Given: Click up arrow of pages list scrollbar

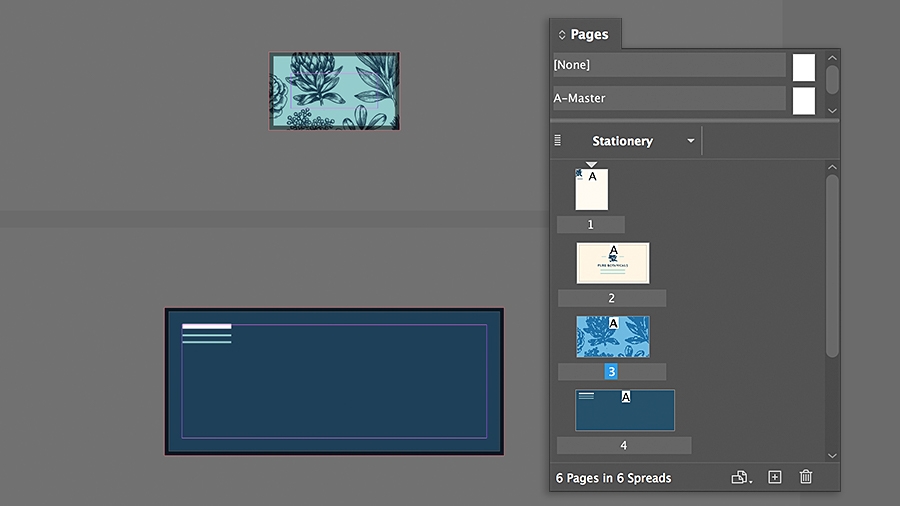Looking at the screenshot, I should tap(832, 167).
